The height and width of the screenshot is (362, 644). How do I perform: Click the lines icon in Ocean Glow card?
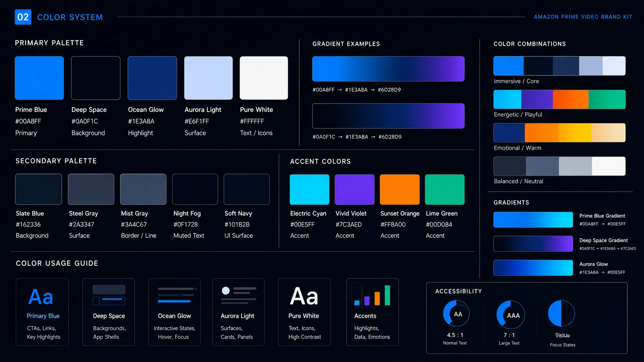(x=177, y=295)
